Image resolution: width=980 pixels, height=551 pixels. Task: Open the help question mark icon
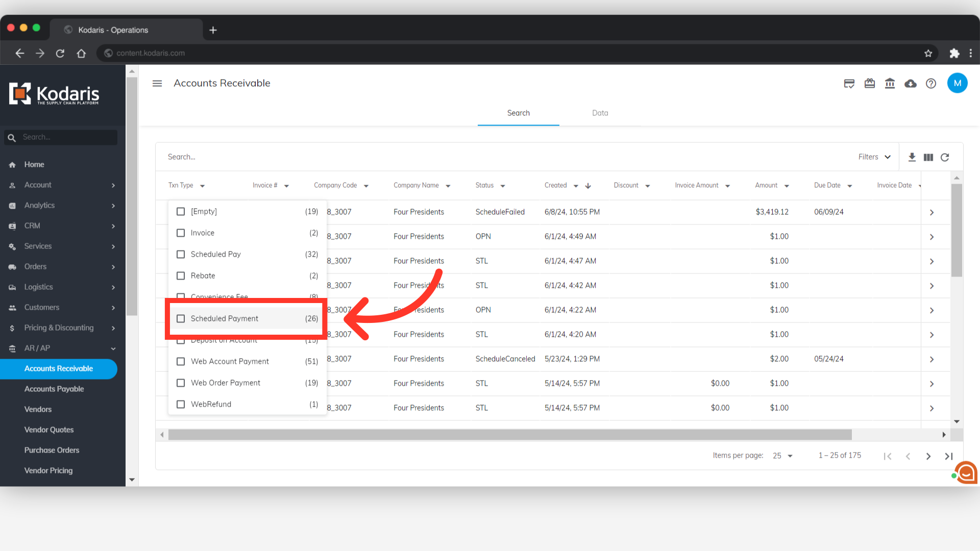(x=930, y=84)
